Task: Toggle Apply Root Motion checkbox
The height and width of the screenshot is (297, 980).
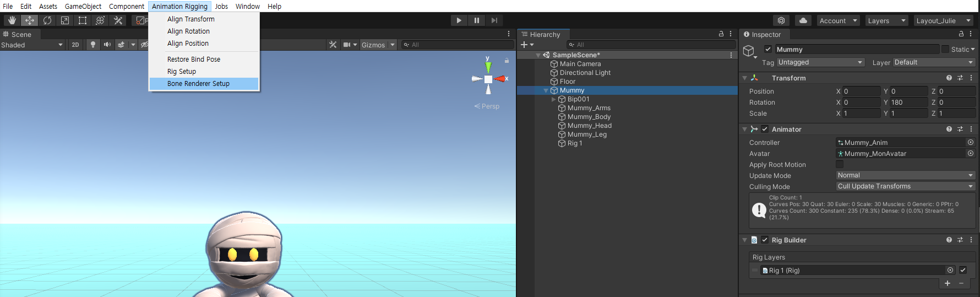Action: [840, 164]
